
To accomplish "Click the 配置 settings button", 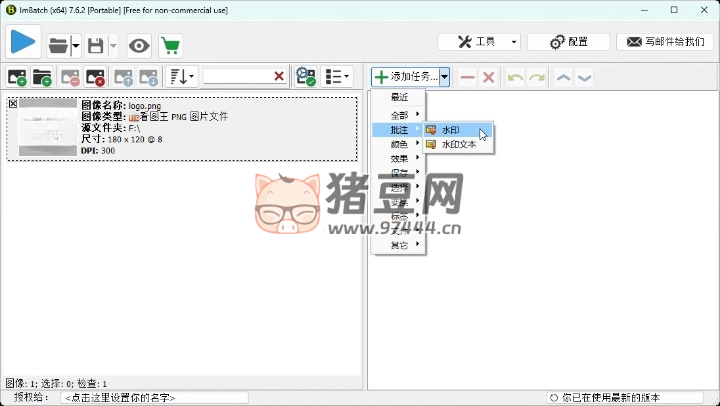I will 568,42.
